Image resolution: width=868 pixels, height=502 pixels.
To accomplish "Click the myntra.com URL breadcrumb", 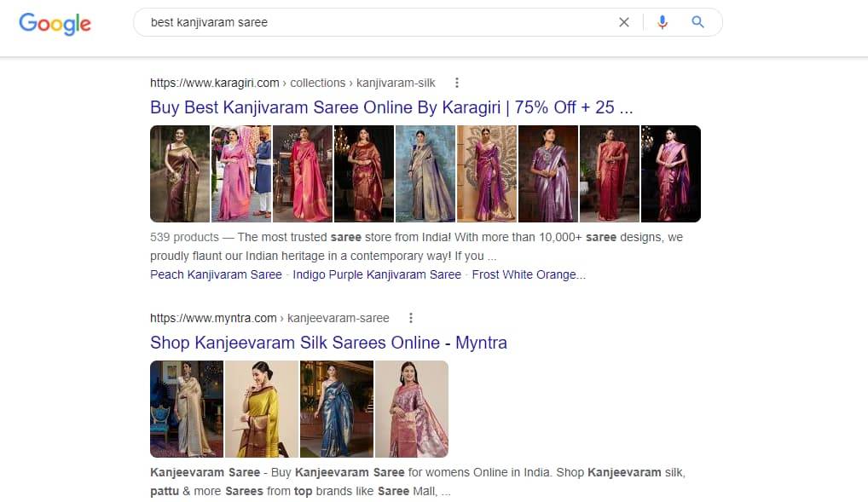I will click(x=269, y=318).
